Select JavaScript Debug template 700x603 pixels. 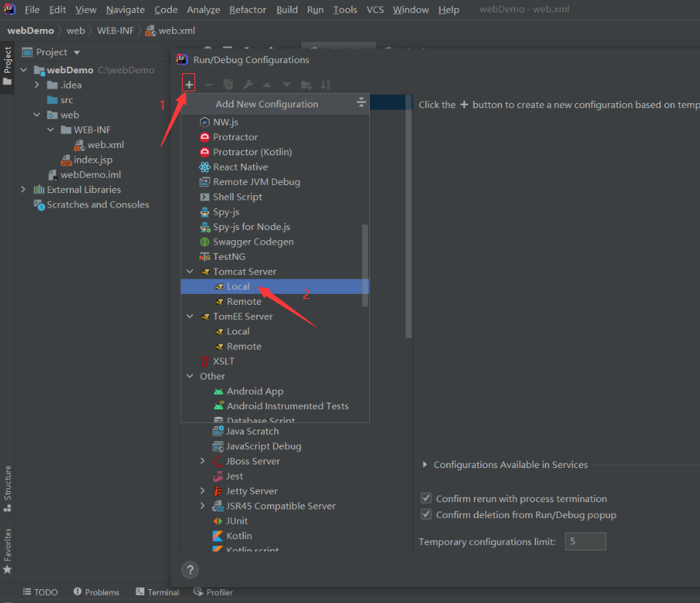263,446
